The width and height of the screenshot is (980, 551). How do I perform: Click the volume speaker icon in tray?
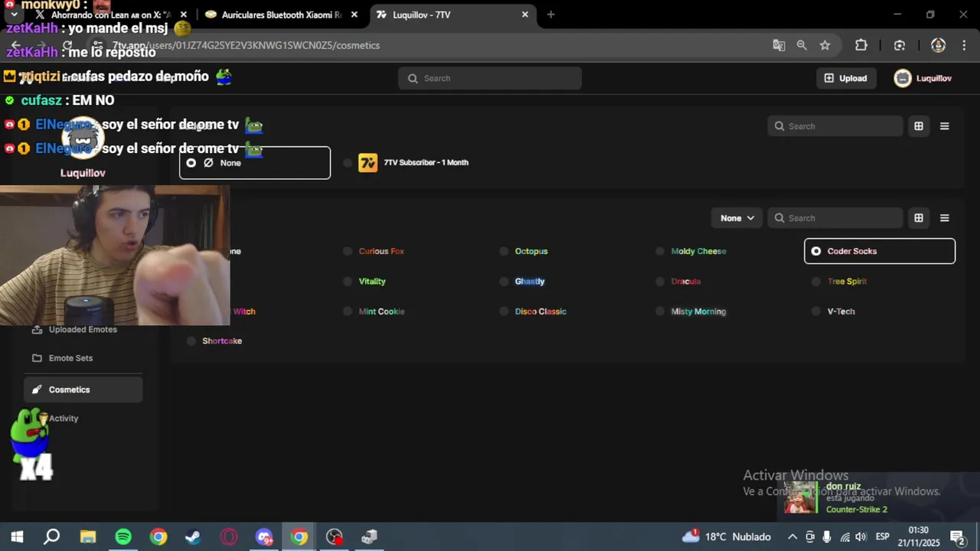tap(861, 537)
